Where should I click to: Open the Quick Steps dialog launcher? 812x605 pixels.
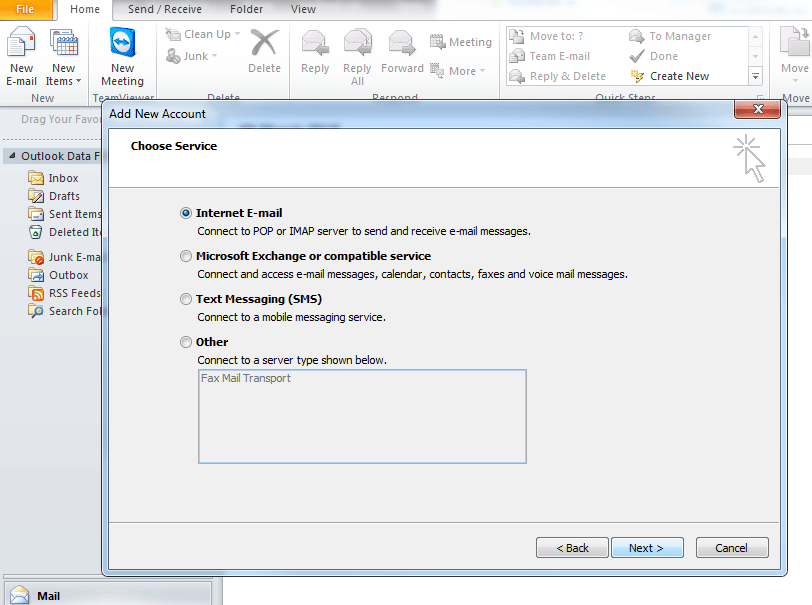(x=760, y=97)
